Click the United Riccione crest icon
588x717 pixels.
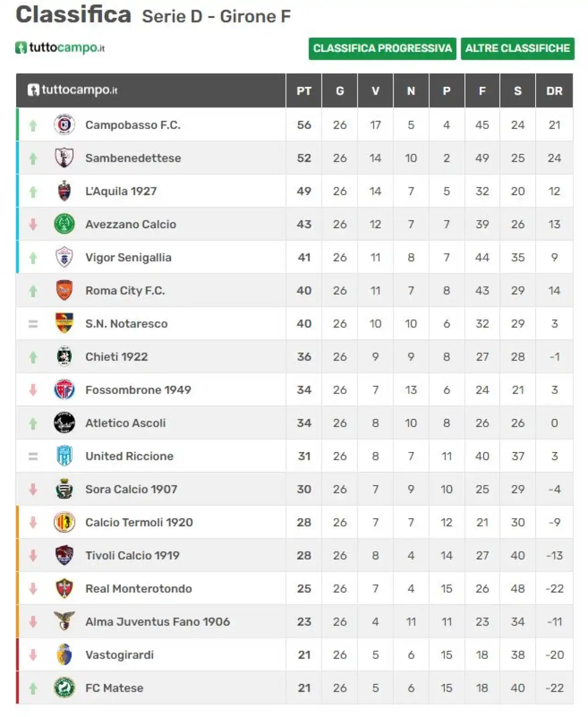pyautogui.click(x=64, y=456)
